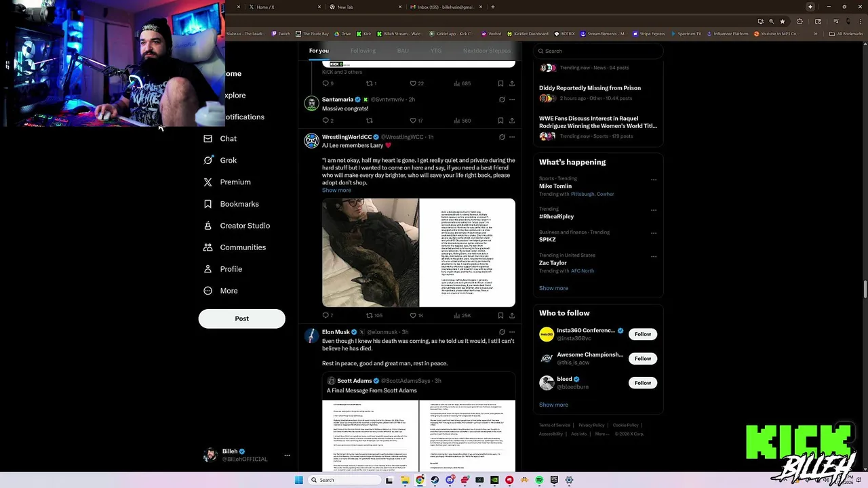
Task: Bookmark this page with the star icon
Action: 783,22
